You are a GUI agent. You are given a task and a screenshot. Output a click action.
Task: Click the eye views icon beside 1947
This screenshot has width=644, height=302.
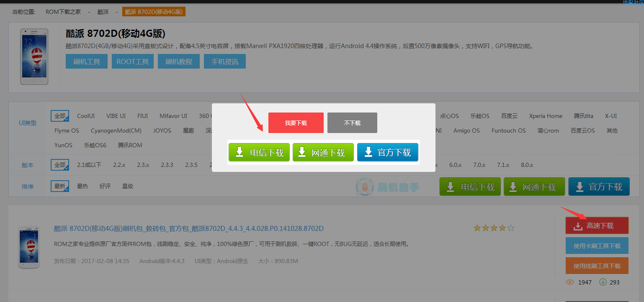point(569,282)
